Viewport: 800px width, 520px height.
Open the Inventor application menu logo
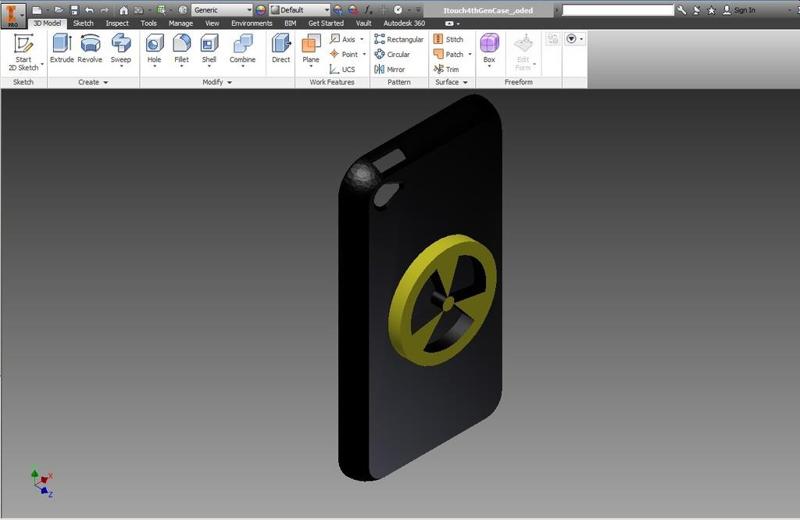pos(12,15)
